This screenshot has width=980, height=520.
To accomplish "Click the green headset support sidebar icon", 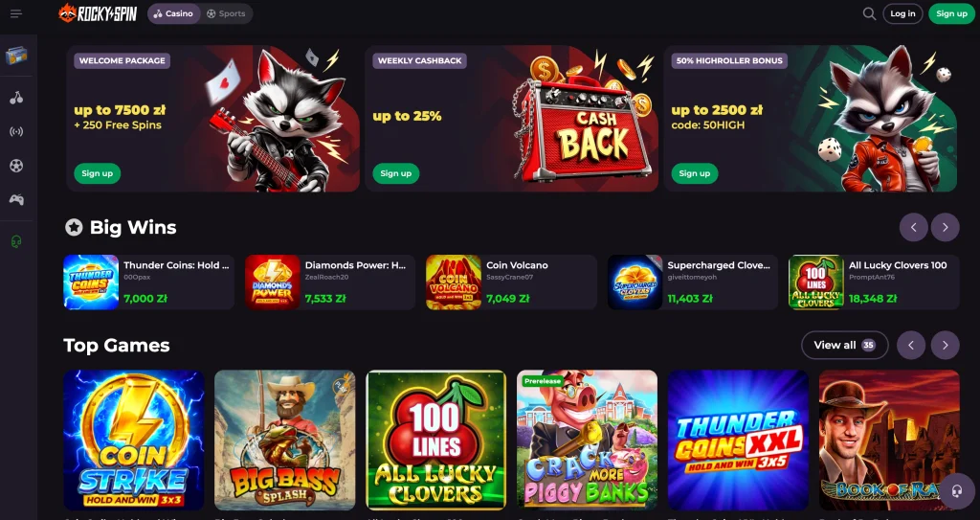I will tap(16, 241).
